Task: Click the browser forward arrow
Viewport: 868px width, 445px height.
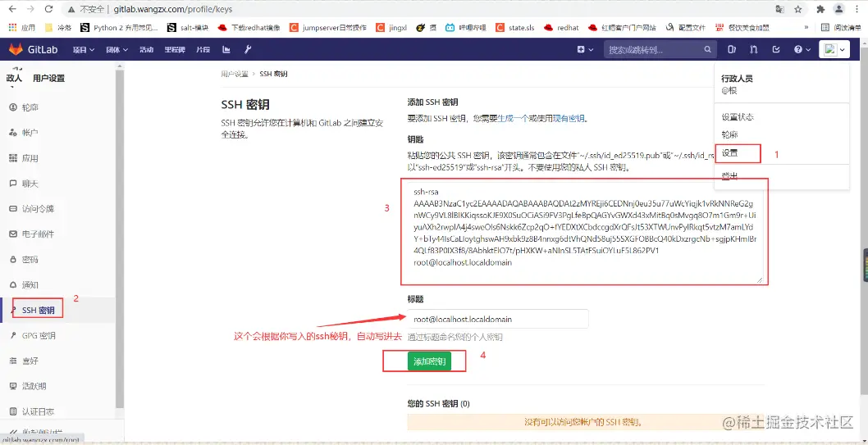Action: [30, 9]
